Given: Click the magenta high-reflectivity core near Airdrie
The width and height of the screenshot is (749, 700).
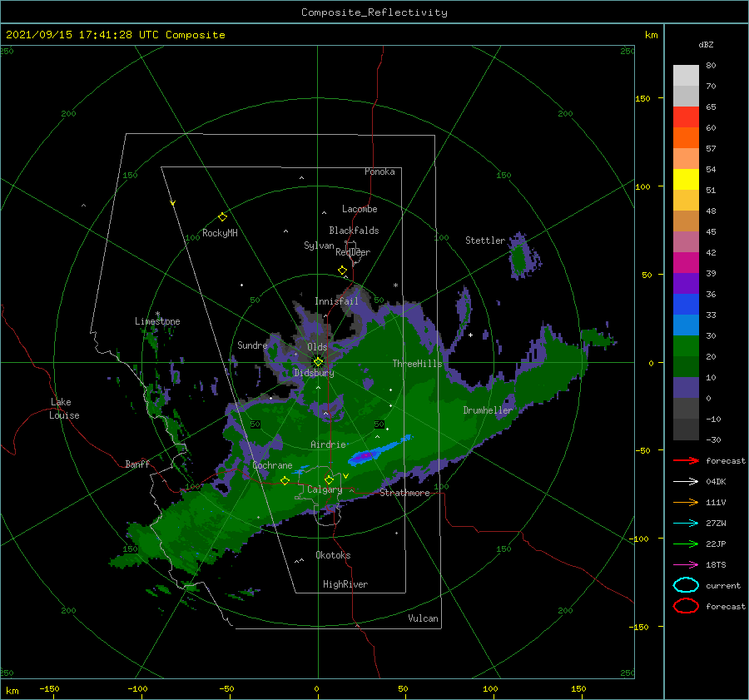Looking at the screenshot, I should point(365,456).
